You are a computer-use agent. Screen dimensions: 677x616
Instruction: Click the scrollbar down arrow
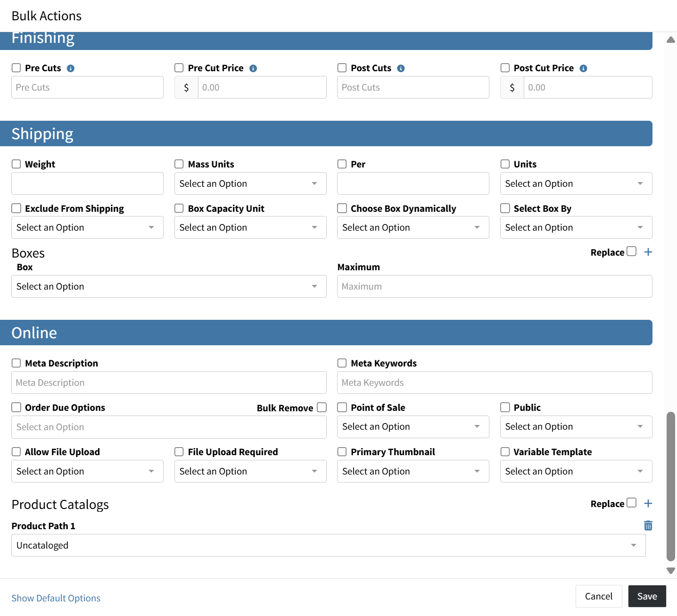click(x=671, y=571)
